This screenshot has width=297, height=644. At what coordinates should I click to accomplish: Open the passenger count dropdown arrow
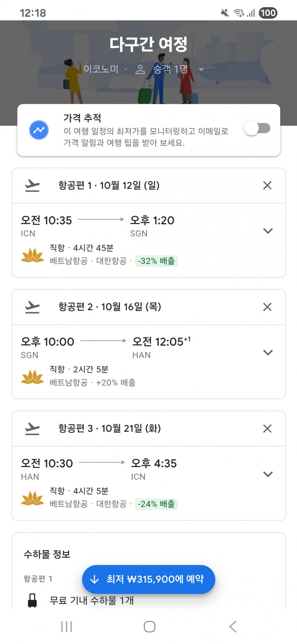[x=201, y=69]
